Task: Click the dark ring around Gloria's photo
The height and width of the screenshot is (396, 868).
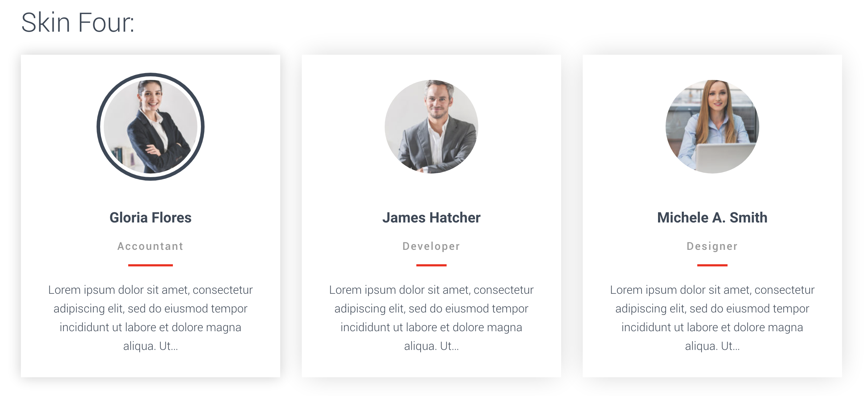Action: pos(98,127)
